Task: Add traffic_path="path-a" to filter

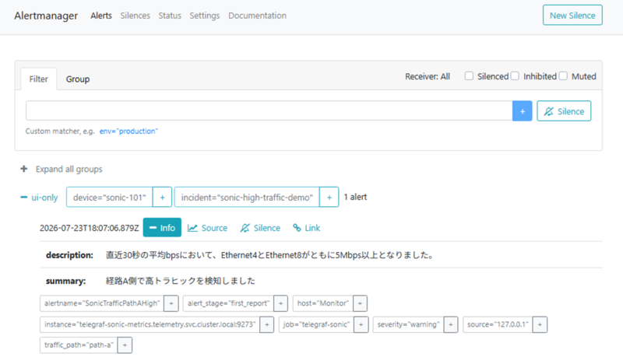Action: coord(125,345)
